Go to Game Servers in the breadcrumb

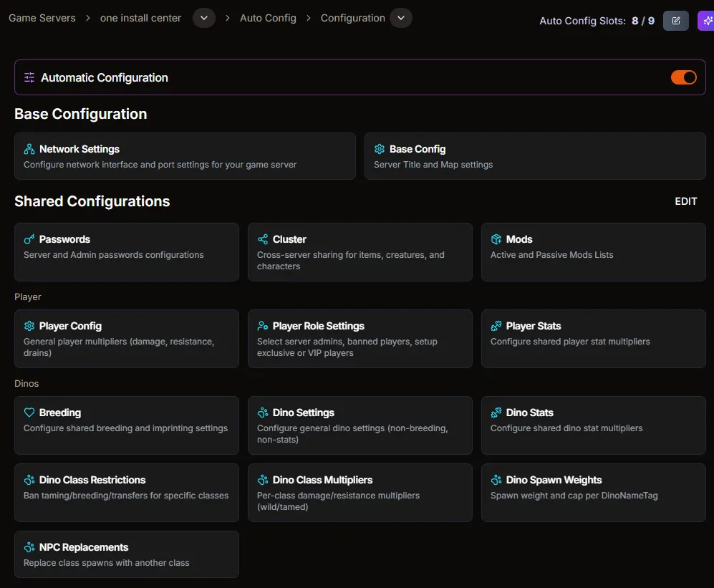(x=41, y=18)
